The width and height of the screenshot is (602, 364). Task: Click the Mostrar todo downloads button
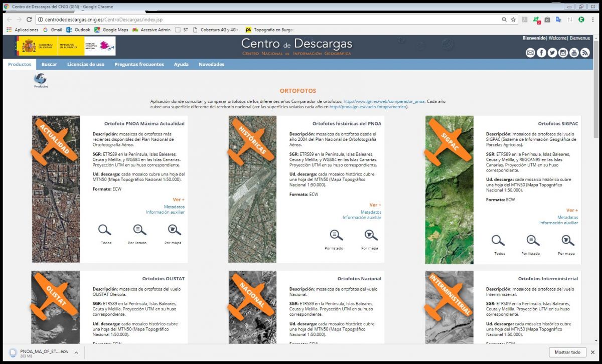[x=567, y=352]
